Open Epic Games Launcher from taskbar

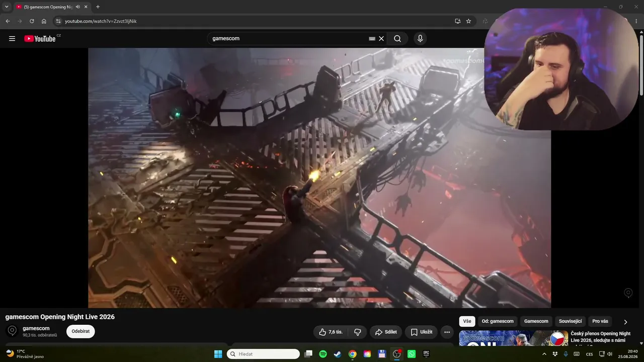[426, 354]
